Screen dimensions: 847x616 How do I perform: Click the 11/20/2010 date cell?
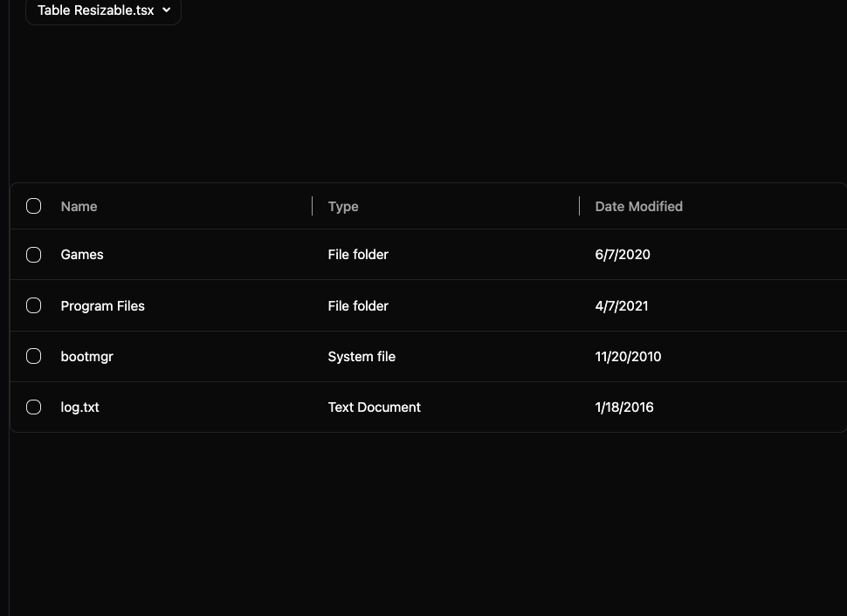point(628,356)
